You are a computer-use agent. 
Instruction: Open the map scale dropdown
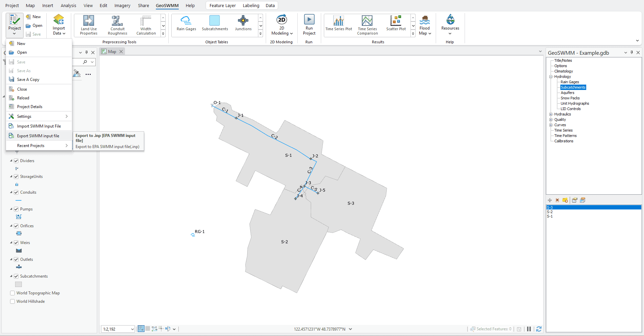tap(132, 329)
